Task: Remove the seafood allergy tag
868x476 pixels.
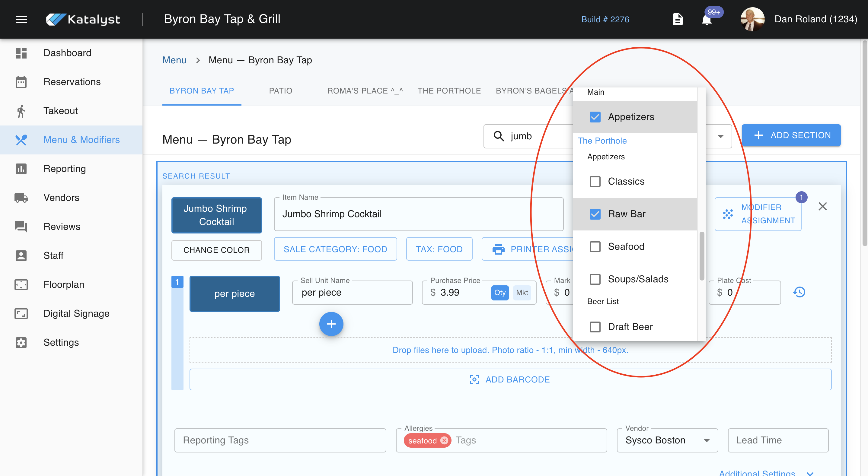Action: click(445, 440)
